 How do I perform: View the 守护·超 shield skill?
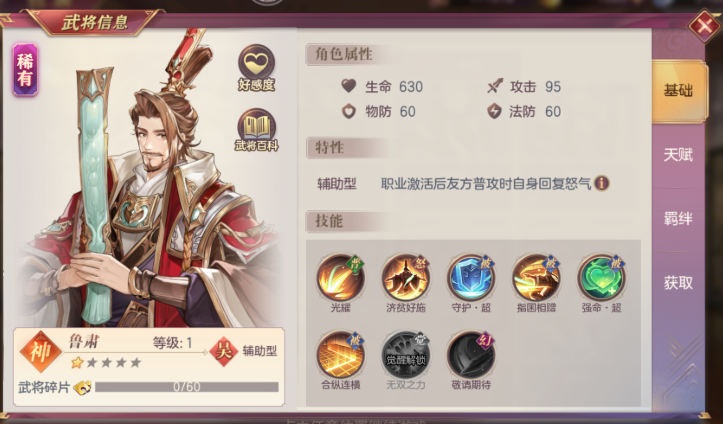471,278
